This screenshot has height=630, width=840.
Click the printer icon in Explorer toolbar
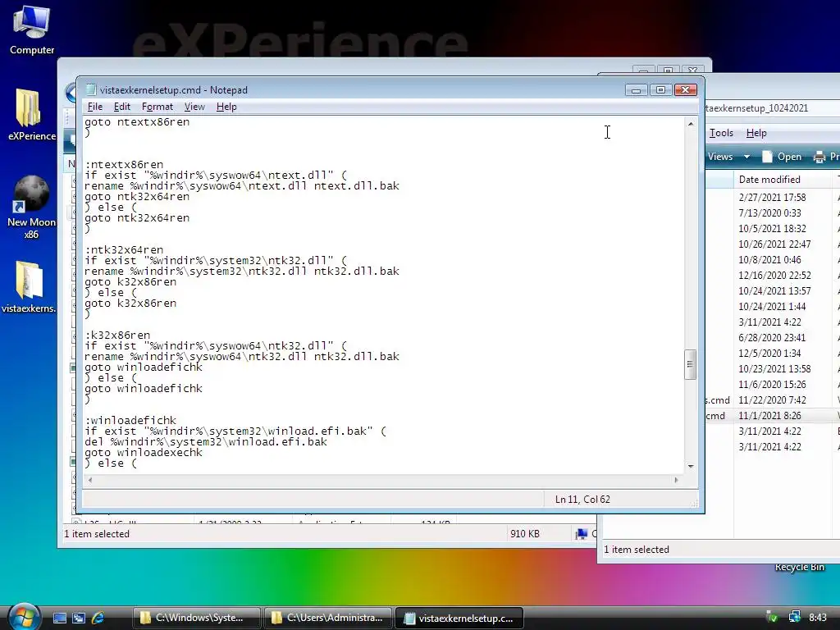click(x=819, y=157)
